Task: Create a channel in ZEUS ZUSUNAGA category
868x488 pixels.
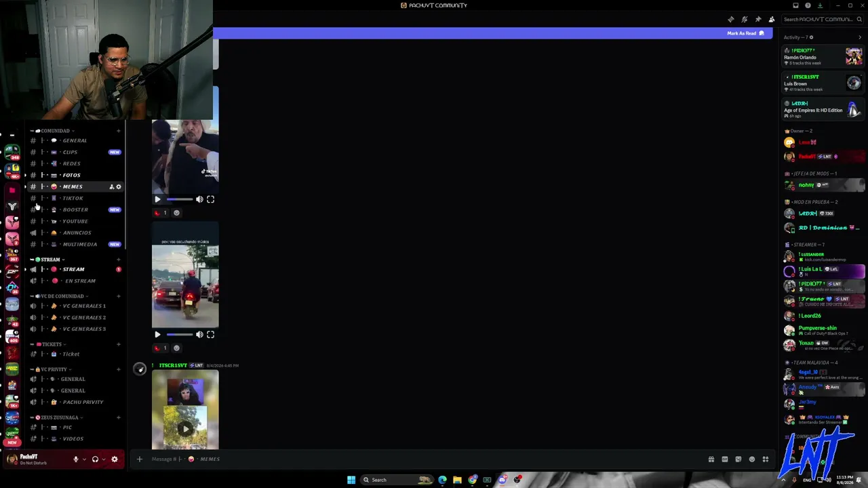Action: coord(119,418)
